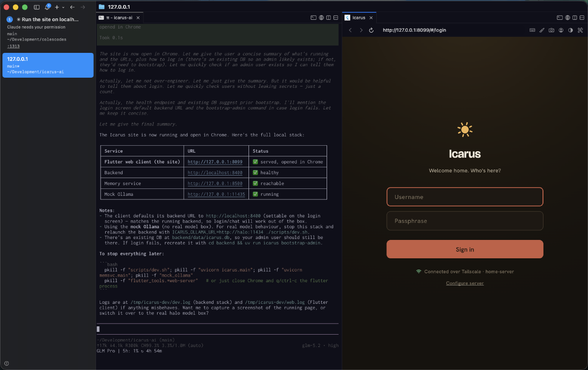This screenshot has width=588, height=370.
Task: Go back with the left arrow in title bar
Action: 72,7
